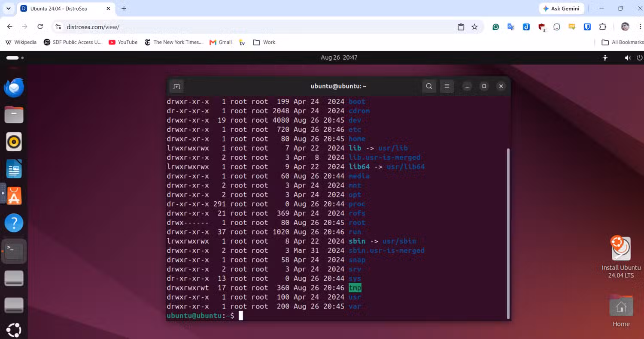Open the Work bookmarks folder

tap(264, 42)
